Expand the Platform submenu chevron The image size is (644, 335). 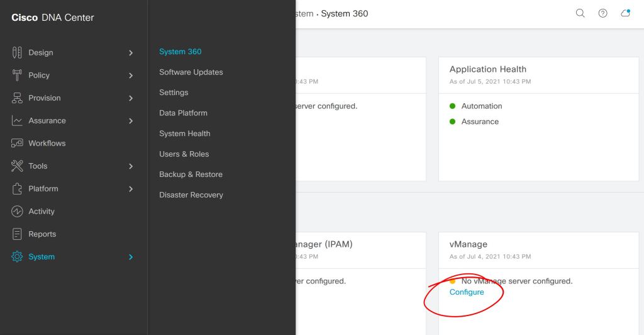[131, 189]
